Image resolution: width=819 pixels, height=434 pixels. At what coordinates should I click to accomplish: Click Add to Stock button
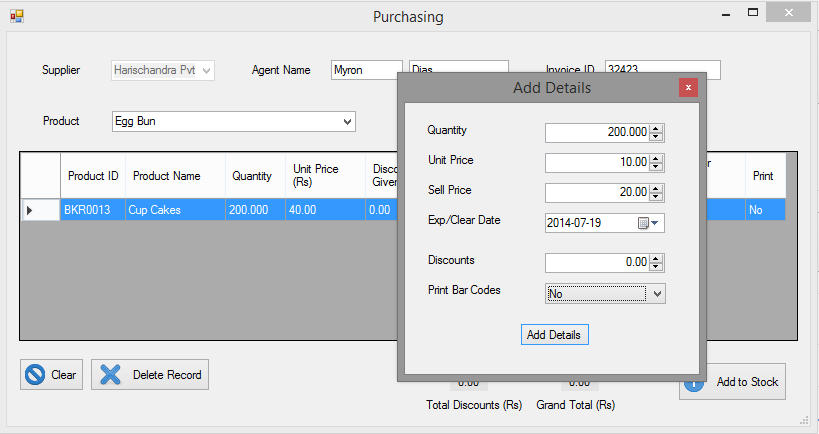pyautogui.click(x=732, y=382)
